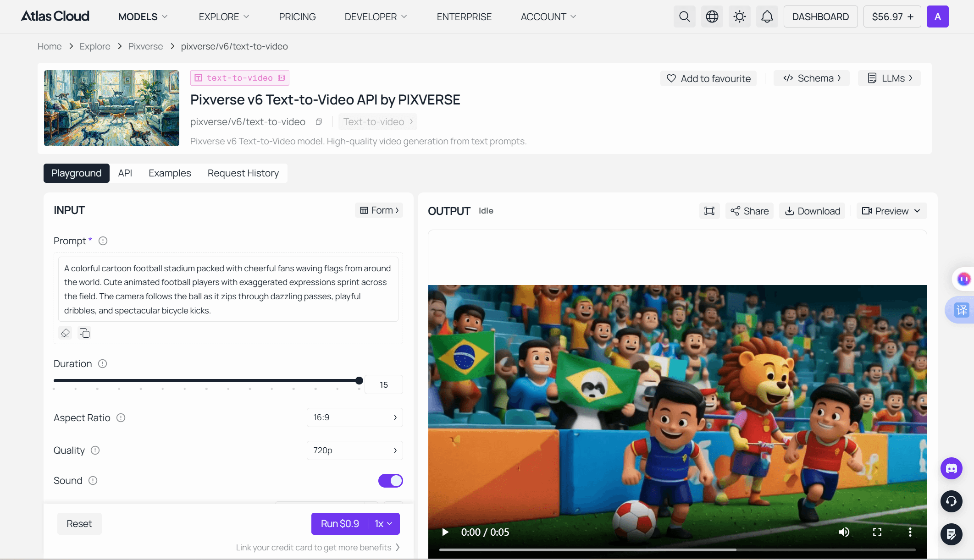Expand the EXPLORE menu
Screen dimensions: 974x560
(224, 17)
